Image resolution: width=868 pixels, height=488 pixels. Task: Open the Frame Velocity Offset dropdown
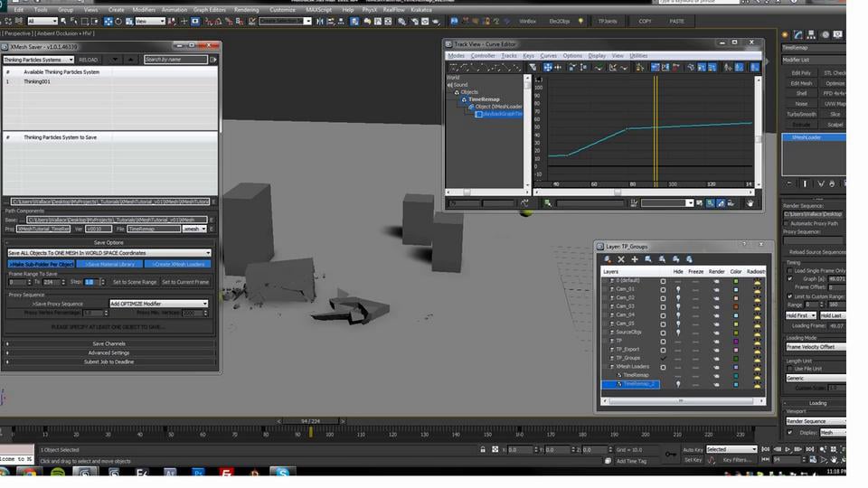coord(816,347)
